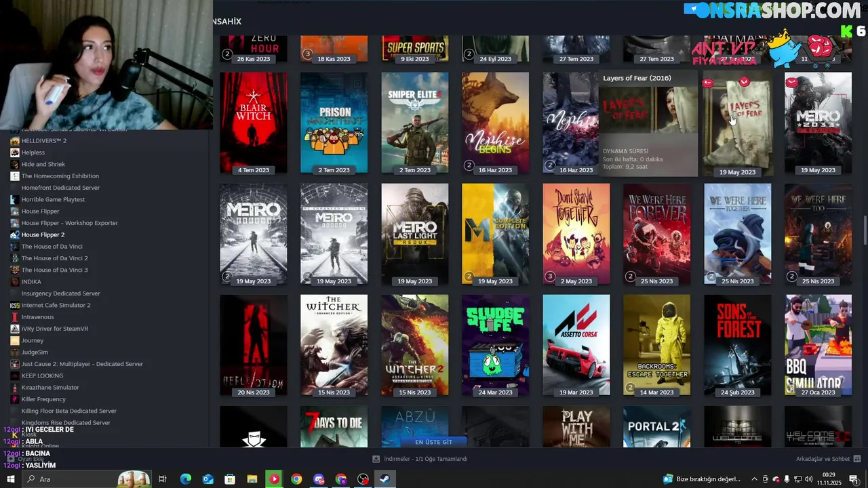Click the downloads icon in the Steam bottom bar
The image size is (868, 488).
(x=376, y=459)
